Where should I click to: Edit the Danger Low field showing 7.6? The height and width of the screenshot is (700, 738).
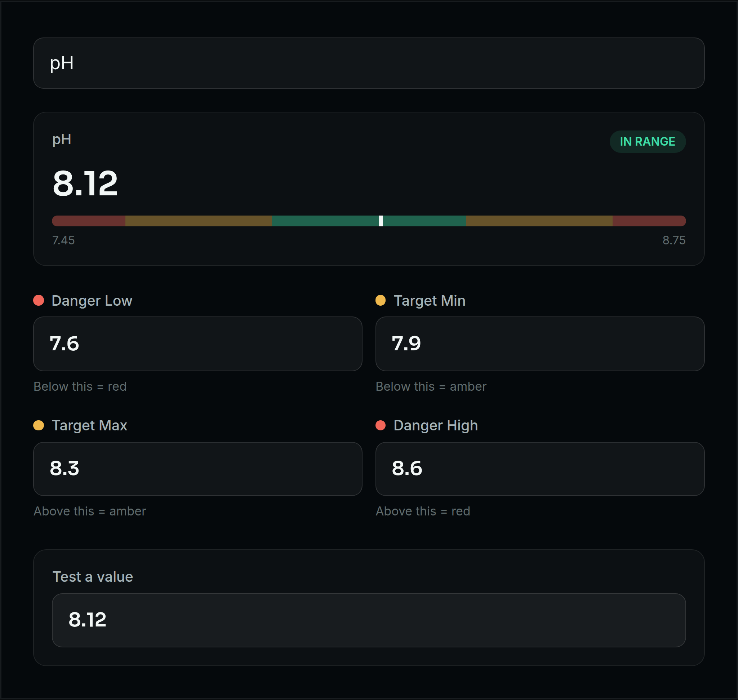click(x=198, y=344)
